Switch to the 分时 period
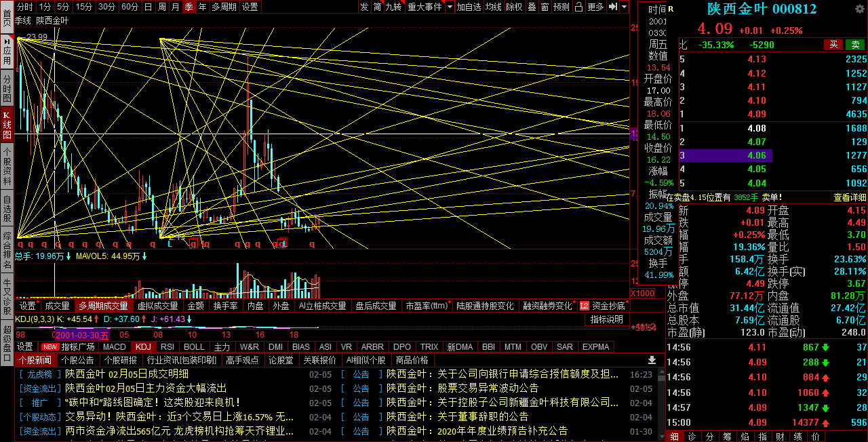The height and width of the screenshot is (442, 868). coord(24,7)
